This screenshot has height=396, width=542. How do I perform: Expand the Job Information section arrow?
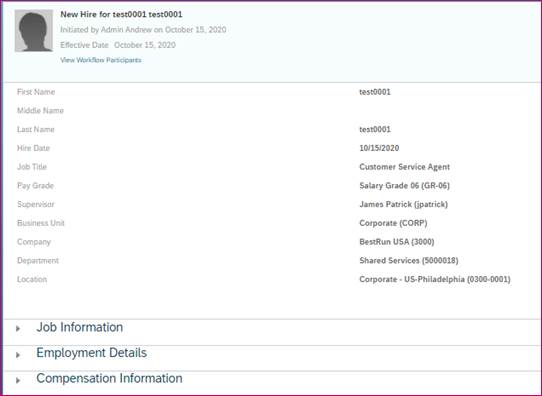[x=18, y=328]
